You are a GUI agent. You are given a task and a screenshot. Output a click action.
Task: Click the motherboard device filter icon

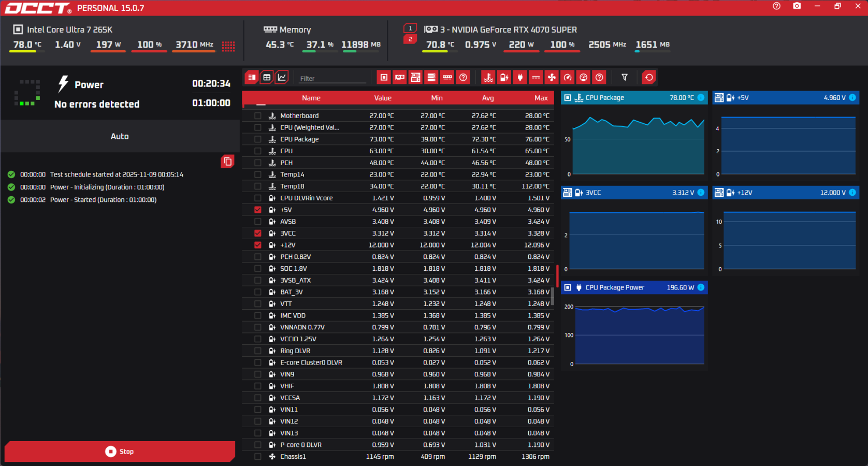415,78
